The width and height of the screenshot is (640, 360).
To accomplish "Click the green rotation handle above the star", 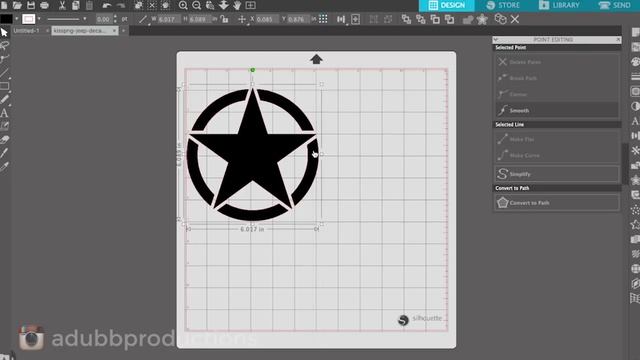I will click(253, 70).
